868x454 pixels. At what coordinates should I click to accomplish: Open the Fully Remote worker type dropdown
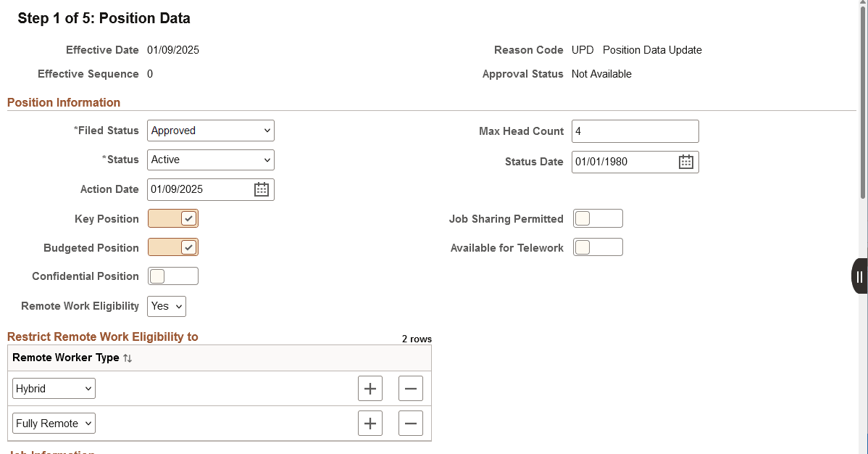click(53, 423)
